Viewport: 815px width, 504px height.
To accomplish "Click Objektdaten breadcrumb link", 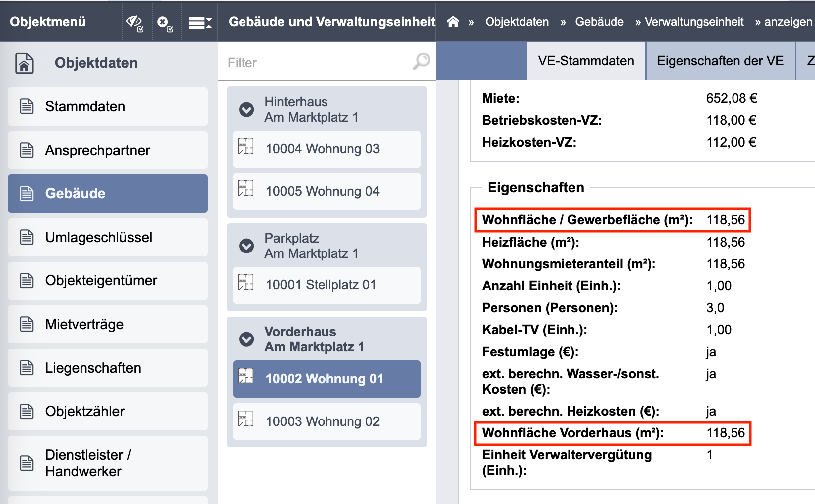I will pyautogui.click(x=517, y=22).
